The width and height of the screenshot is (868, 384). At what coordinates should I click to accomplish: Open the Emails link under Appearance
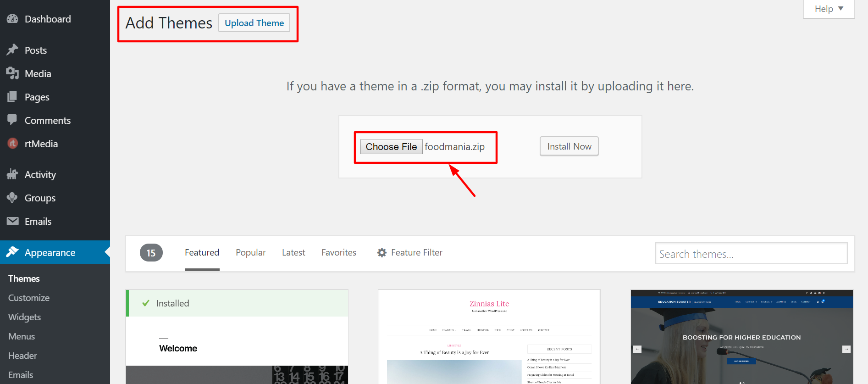(x=21, y=375)
